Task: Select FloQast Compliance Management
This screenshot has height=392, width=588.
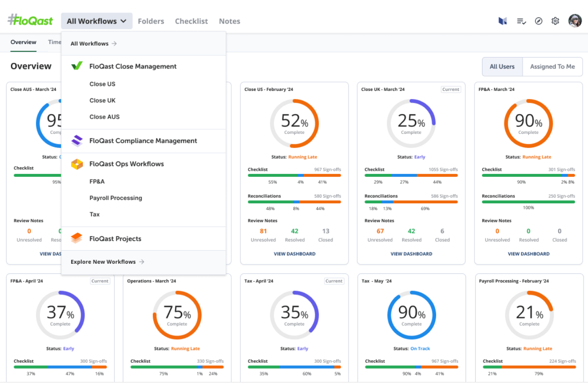Action: pos(143,141)
